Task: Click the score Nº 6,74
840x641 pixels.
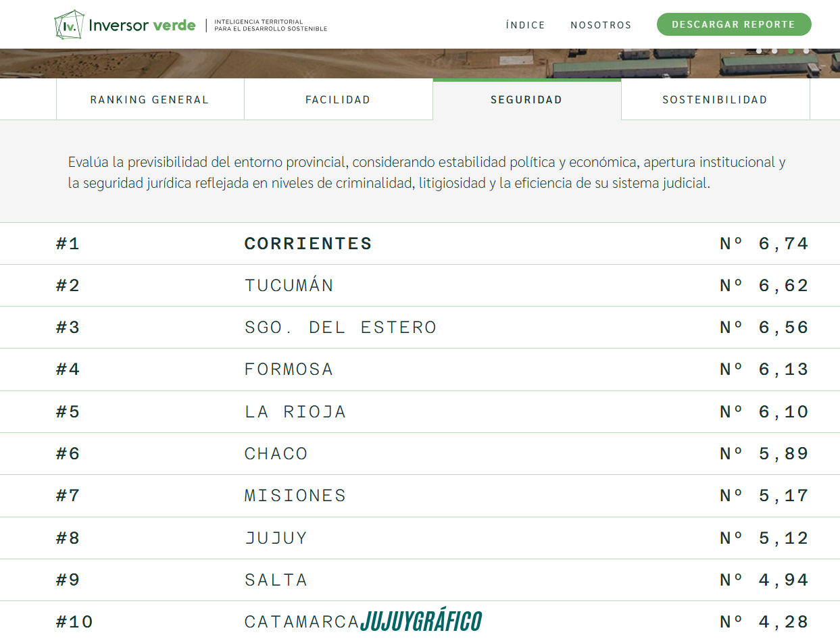Action: click(x=764, y=244)
